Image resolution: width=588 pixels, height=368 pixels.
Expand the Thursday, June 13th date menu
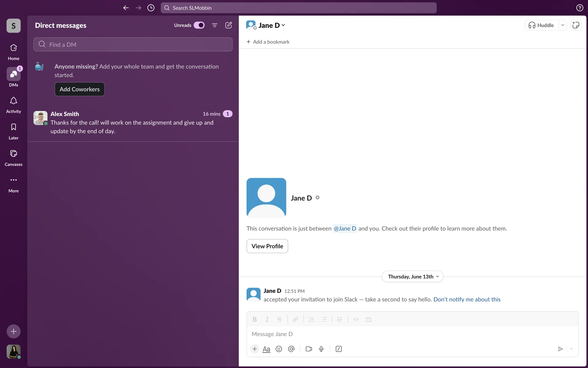tap(413, 277)
